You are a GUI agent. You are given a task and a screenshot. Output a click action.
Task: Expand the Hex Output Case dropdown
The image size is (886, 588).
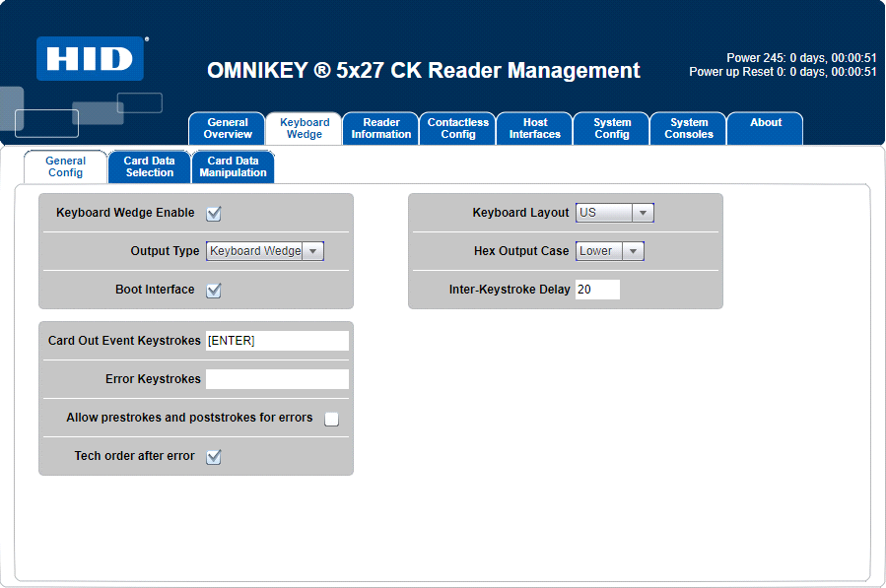pyautogui.click(x=635, y=250)
